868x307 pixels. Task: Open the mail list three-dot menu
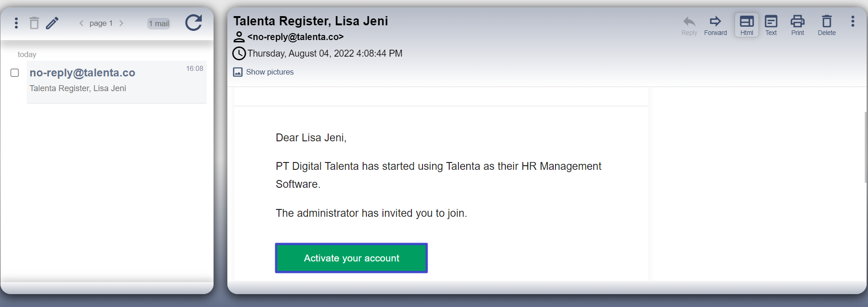[x=16, y=23]
